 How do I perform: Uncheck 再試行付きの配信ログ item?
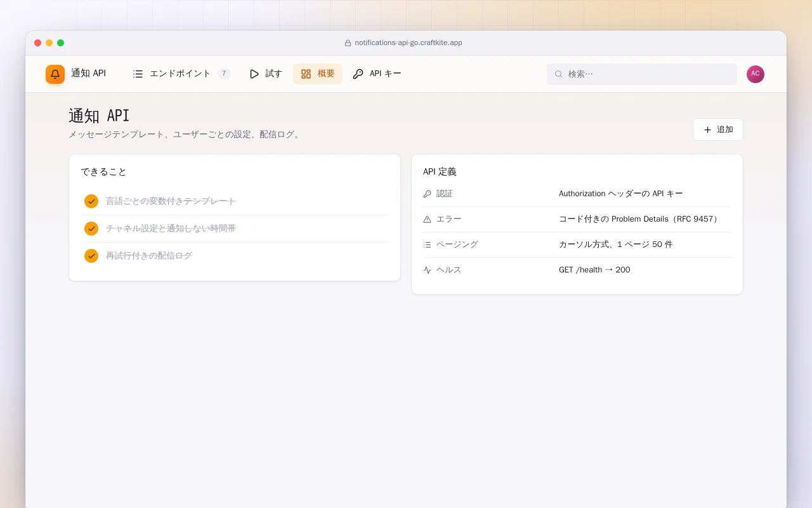91,256
